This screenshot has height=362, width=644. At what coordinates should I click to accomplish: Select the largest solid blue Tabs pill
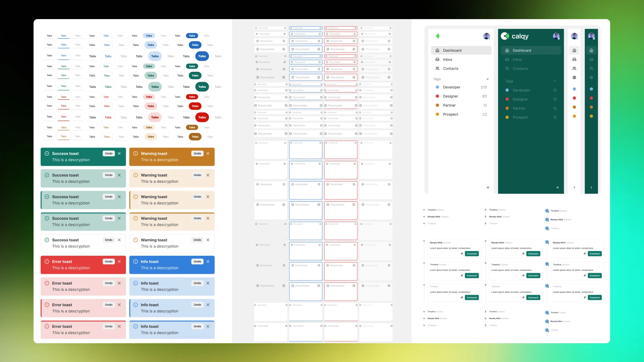[x=202, y=56]
